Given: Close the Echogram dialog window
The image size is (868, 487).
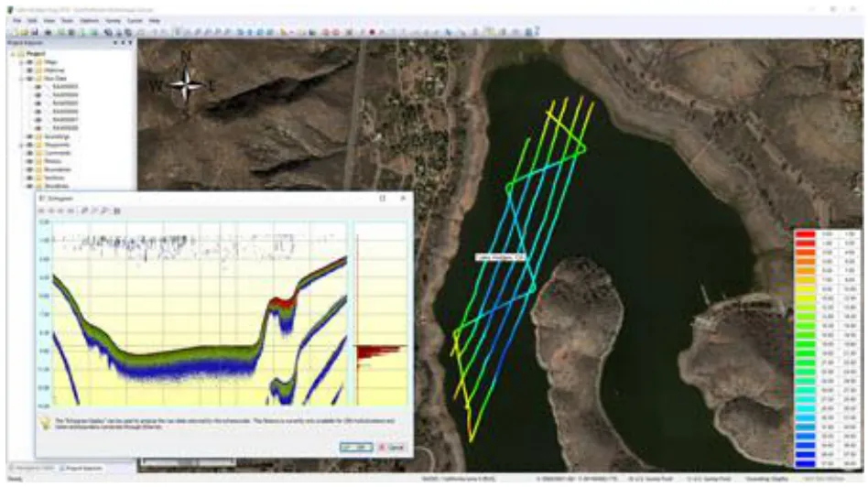Looking at the screenshot, I should 403,198.
